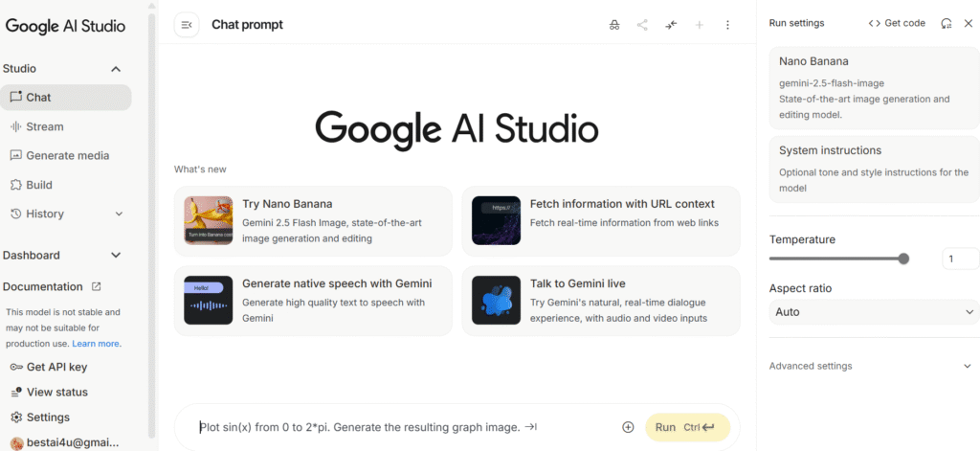The width and height of the screenshot is (980, 451).
Task: Click the gemini-2.5-flash-image model ID text
Action: coord(832,83)
